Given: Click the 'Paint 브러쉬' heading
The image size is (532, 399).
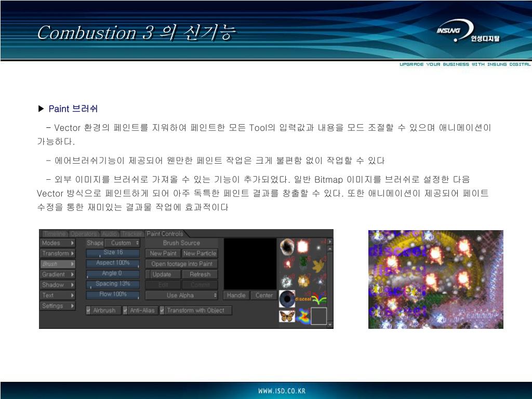Looking at the screenshot, I should (73, 109).
